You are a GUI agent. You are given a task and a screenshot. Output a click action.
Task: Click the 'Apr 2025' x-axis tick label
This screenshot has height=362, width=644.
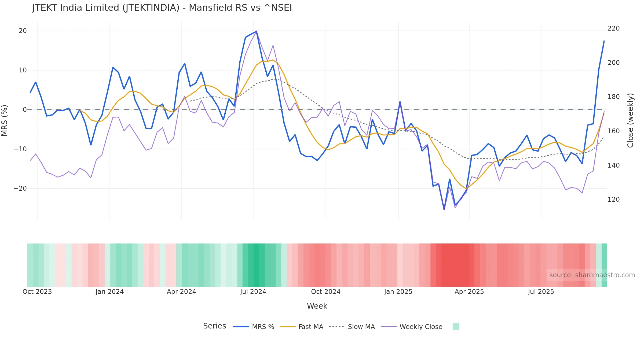469,292
